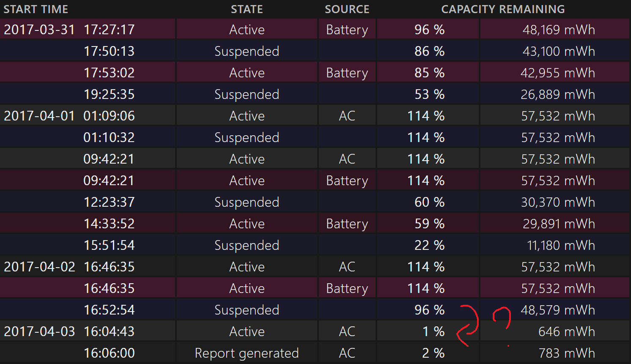Click the 2017-04-03 date entry
Image resolution: width=631 pixels, height=364 pixels.
[39, 331]
